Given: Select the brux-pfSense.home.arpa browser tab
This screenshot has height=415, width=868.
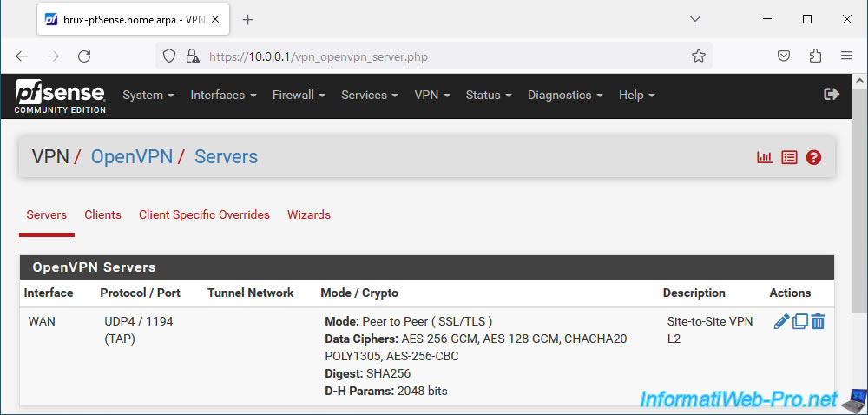Looking at the screenshot, I should click(x=132, y=20).
